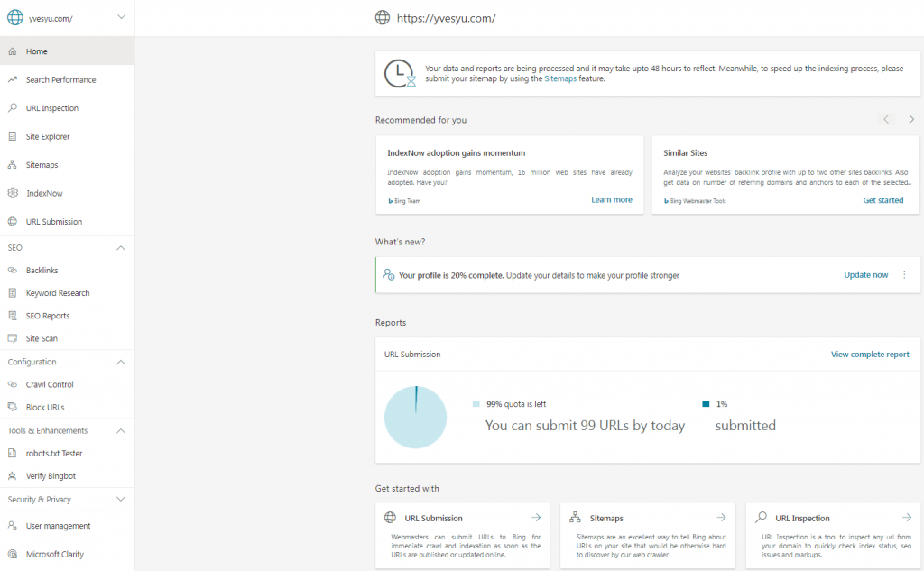Click the Search Performance trend icon
This screenshot has width=924, height=571.
pyautogui.click(x=13, y=79)
